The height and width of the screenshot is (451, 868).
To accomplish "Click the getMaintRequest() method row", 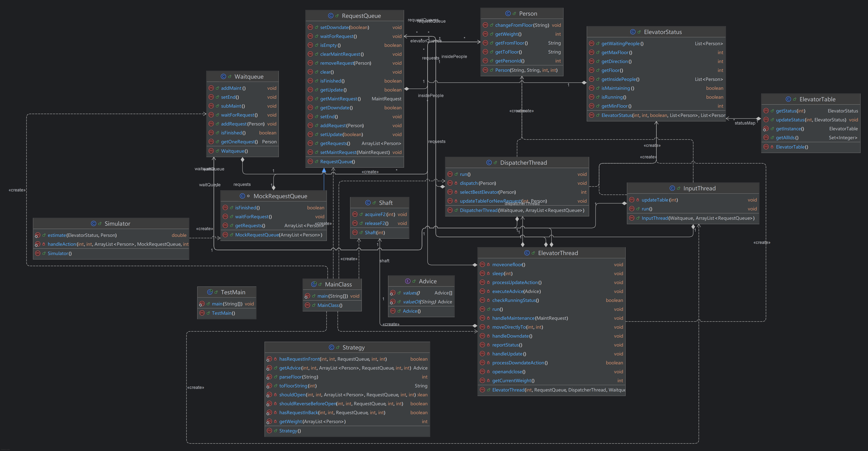I will tap(355, 99).
